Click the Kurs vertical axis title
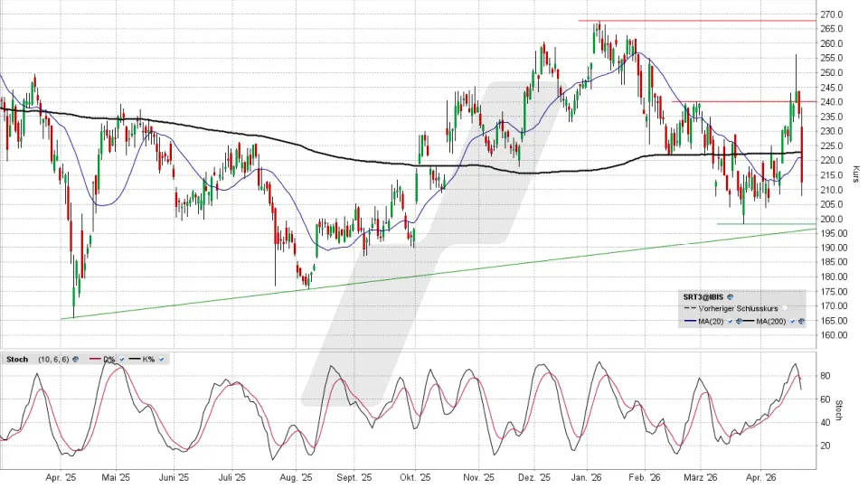The height and width of the screenshot is (488, 868). tap(856, 174)
